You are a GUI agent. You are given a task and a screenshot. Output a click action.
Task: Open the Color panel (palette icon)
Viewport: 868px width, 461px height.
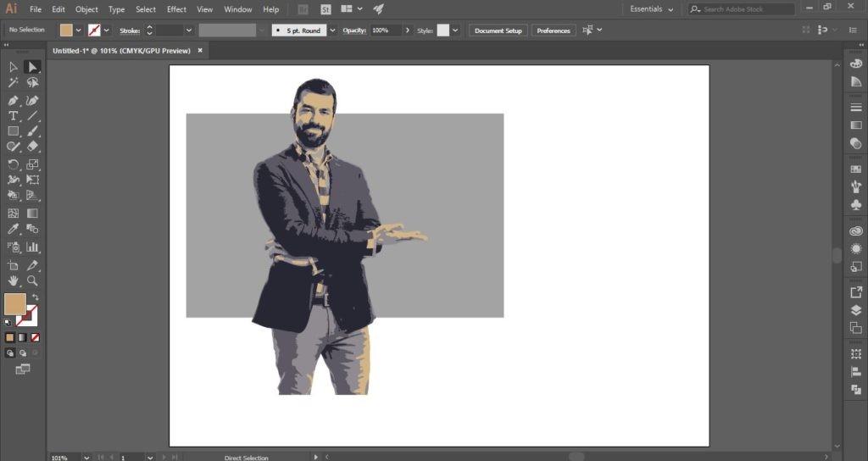856,64
